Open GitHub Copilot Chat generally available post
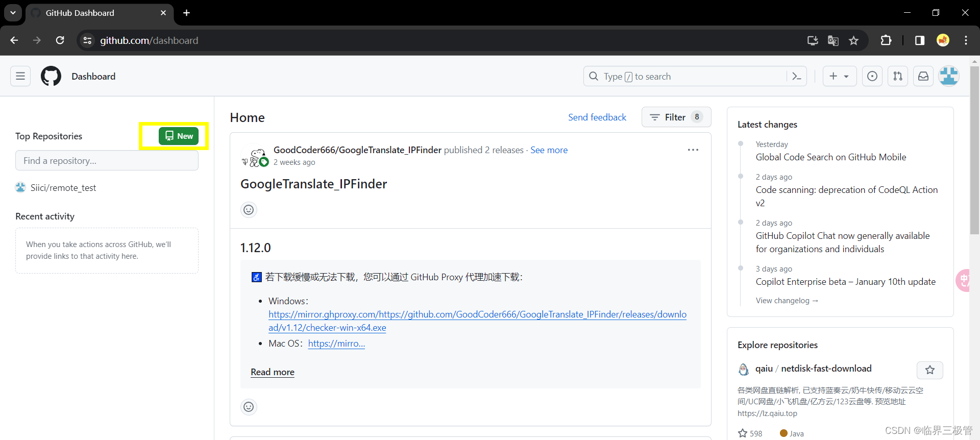This screenshot has width=980, height=440. 843,242
